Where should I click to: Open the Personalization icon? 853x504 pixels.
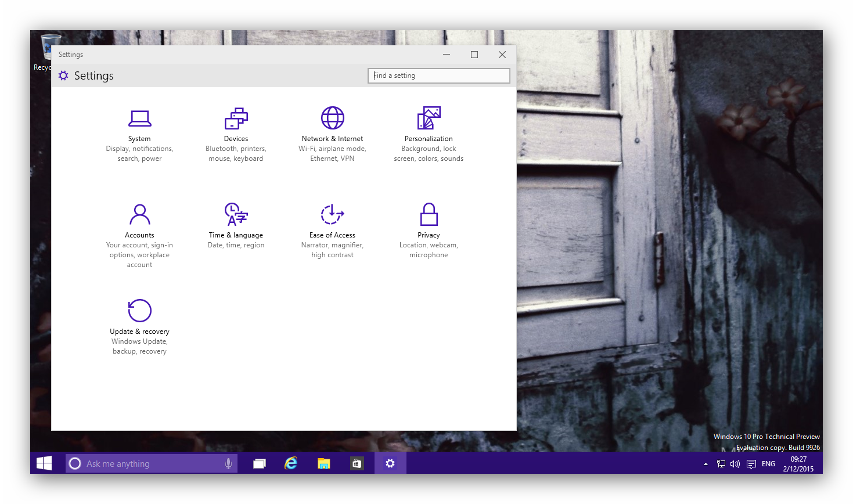pos(429,118)
